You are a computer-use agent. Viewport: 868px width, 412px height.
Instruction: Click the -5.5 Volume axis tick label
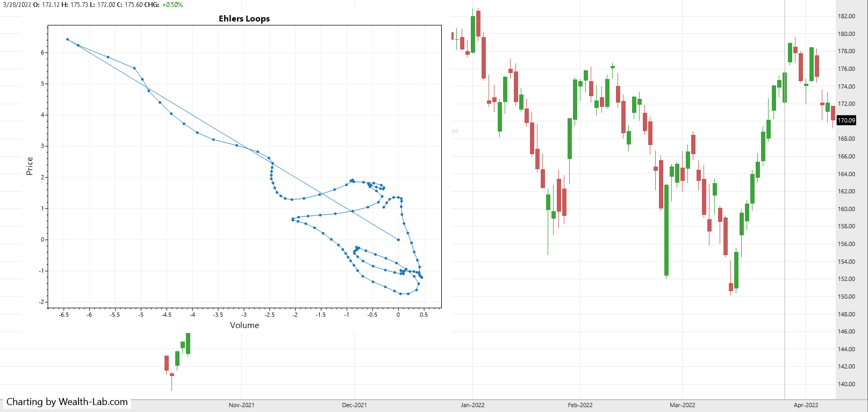point(115,315)
